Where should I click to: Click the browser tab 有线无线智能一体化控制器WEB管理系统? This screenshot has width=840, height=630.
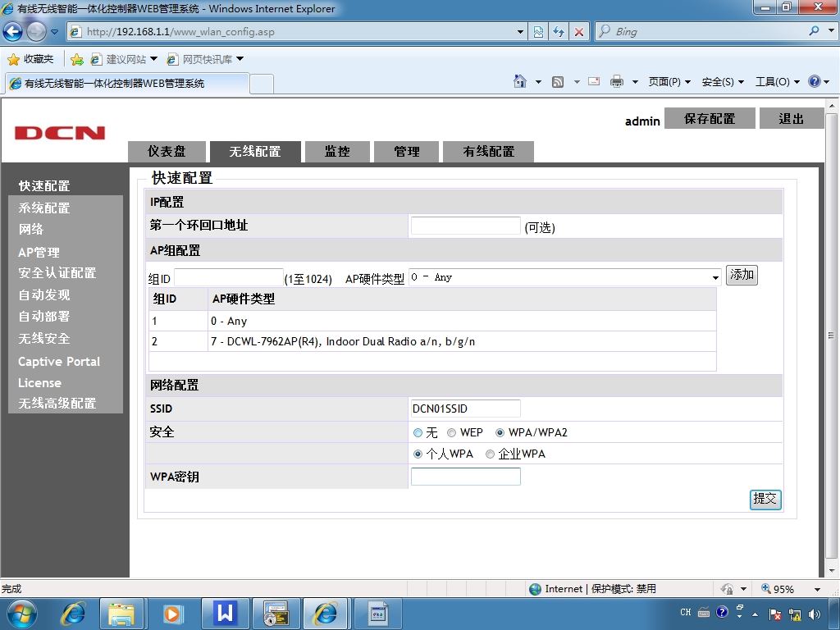127,84
